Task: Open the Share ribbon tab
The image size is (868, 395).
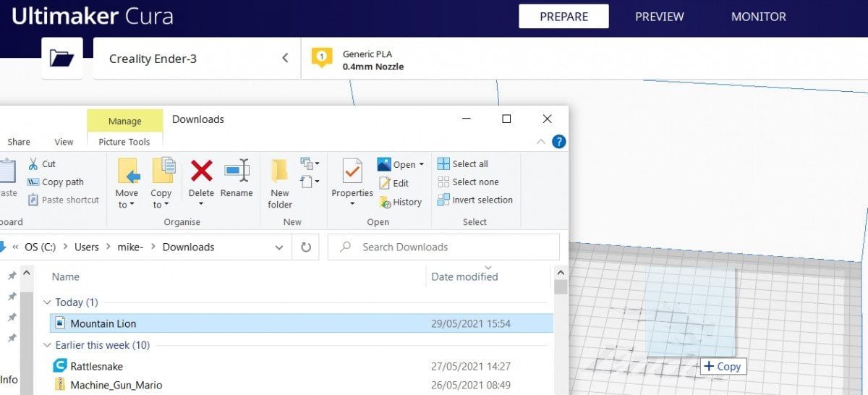Action: coord(19,142)
